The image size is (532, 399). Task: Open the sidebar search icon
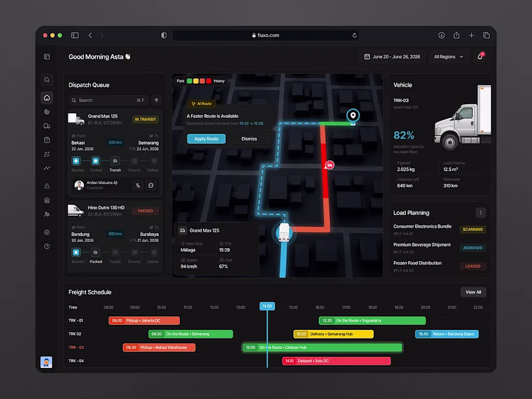[47, 80]
